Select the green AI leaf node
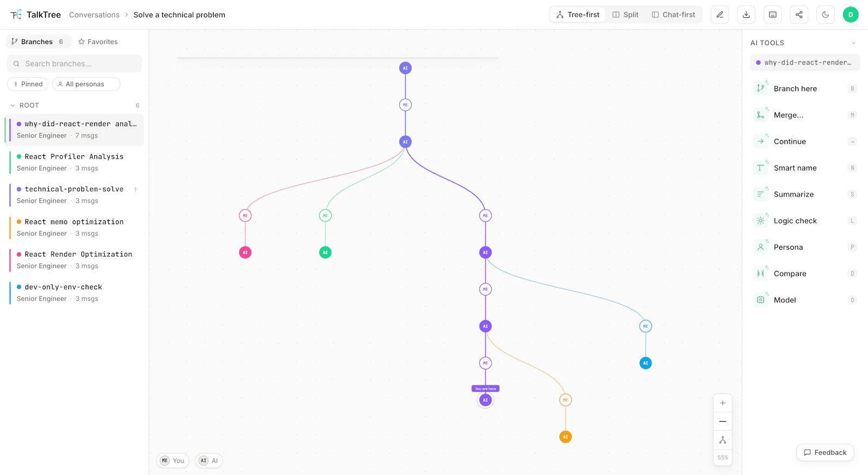The width and height of the screenshot is (868, 475). click(325, 252)
